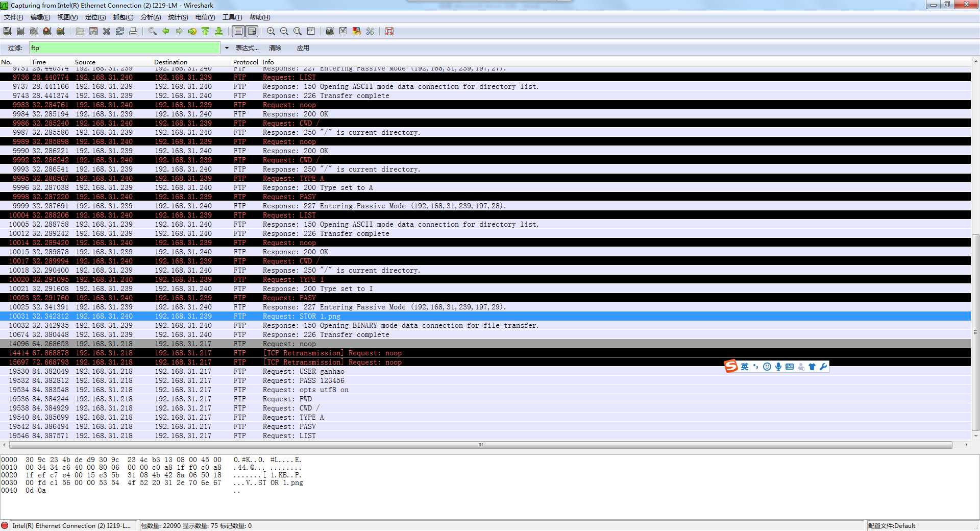Sort by the Source column header
This screenshot has height=531, width=980.
[85, 62]
